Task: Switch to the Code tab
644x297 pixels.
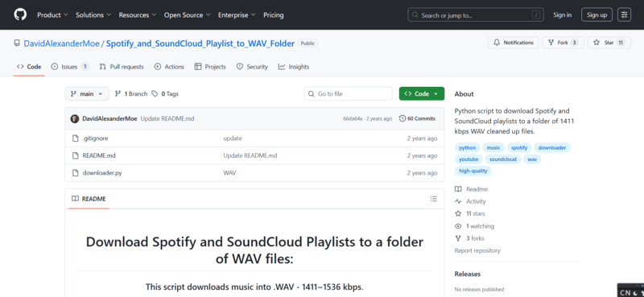Action: [29, 67]
